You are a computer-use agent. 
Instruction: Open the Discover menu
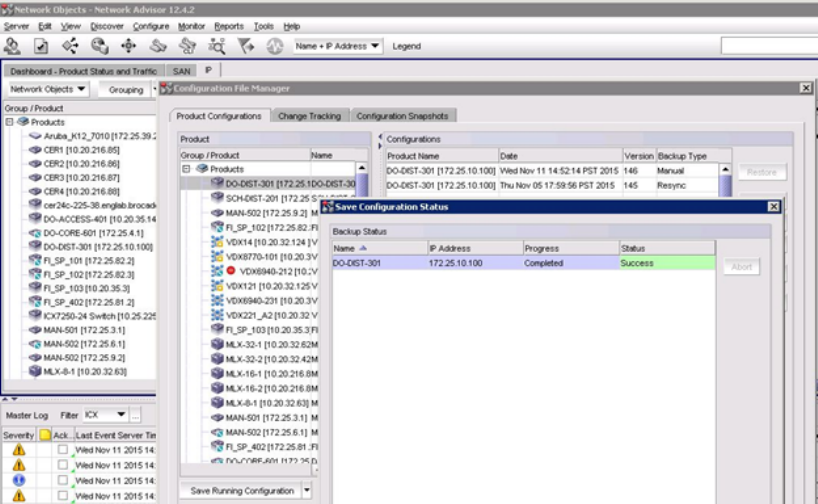tap(106, 26)
